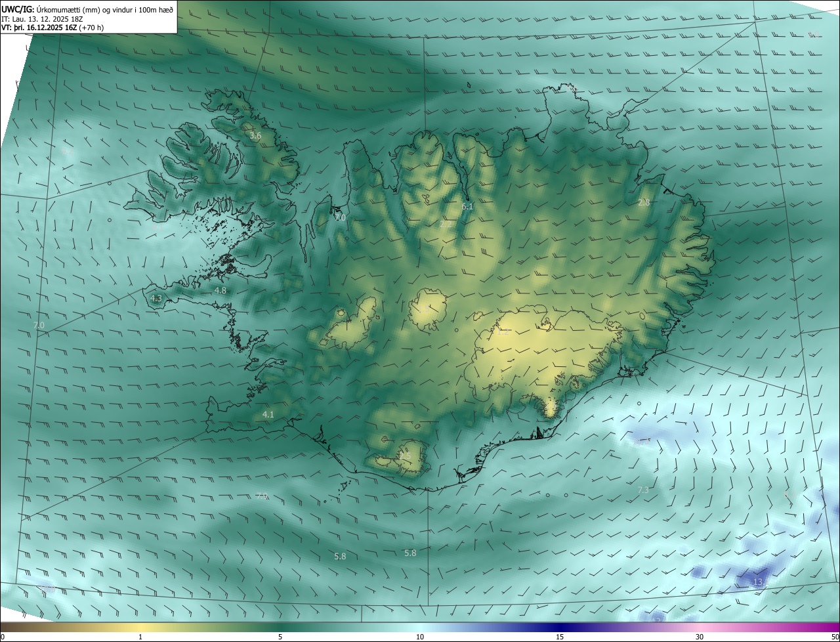Click the '4.3' value label on the western peninsula
Image resolution: width=840 pixels, height=642 pixels.
click(156, 298)
